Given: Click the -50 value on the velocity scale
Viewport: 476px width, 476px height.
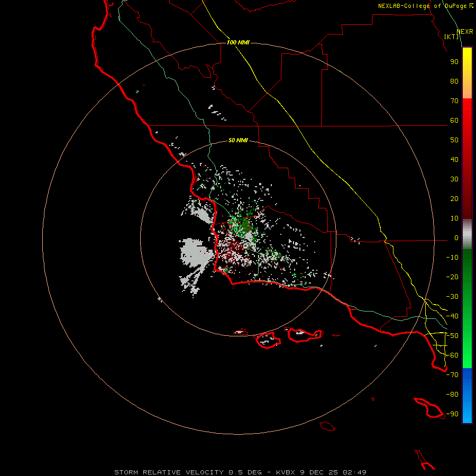Looking at the screenshot, I should [x=452, y=336].
